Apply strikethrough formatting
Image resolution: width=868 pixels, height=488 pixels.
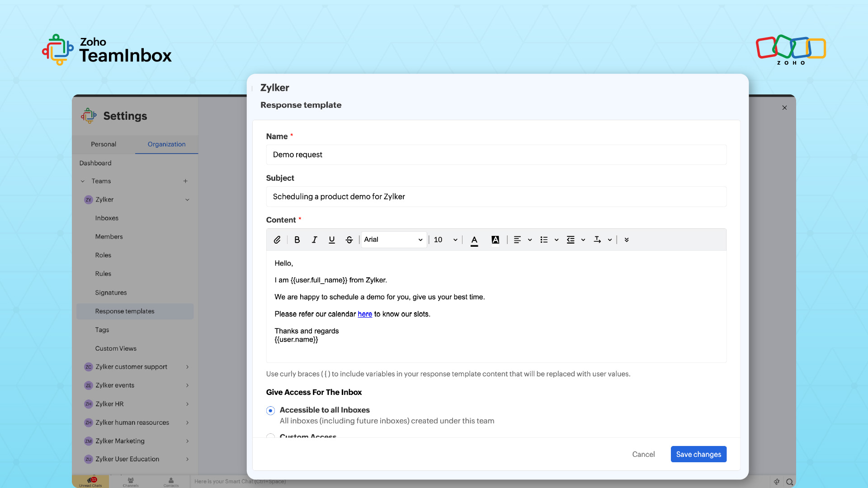pyautogui.click(x=349, y=240)
